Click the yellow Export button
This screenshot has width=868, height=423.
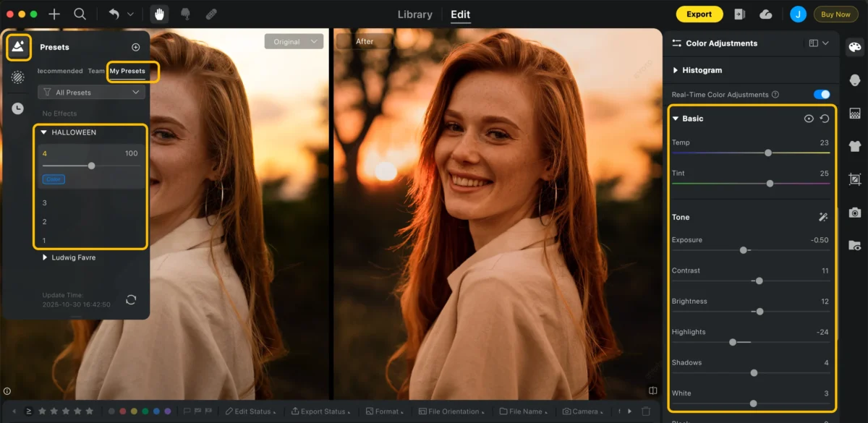pyautogui.click(x=699, y=14)
